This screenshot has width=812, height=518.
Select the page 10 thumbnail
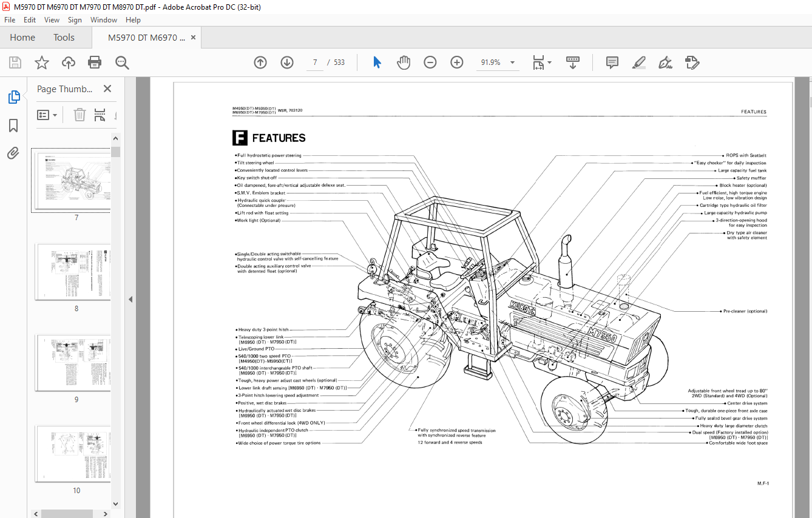point(73,454)
